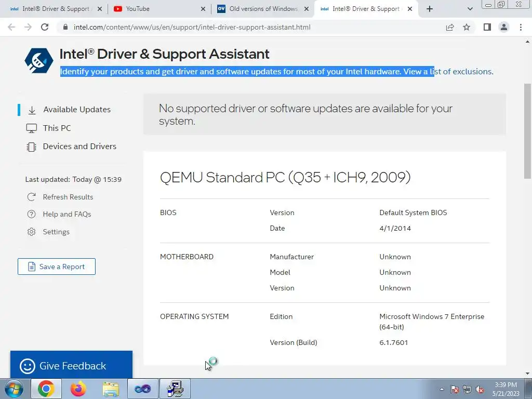The image size is (532, 399).
Task: Open Settings in the sidebar
Action: pyautogui.click(x=56, y=232)
